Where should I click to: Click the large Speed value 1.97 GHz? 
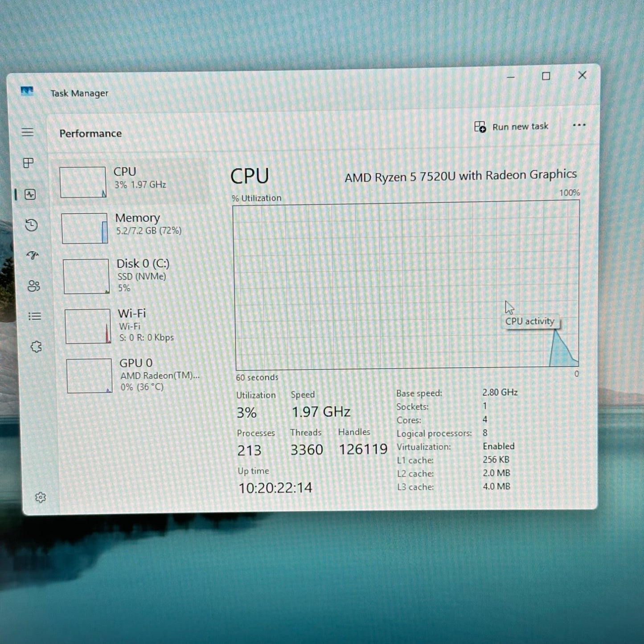click(321, 411)
